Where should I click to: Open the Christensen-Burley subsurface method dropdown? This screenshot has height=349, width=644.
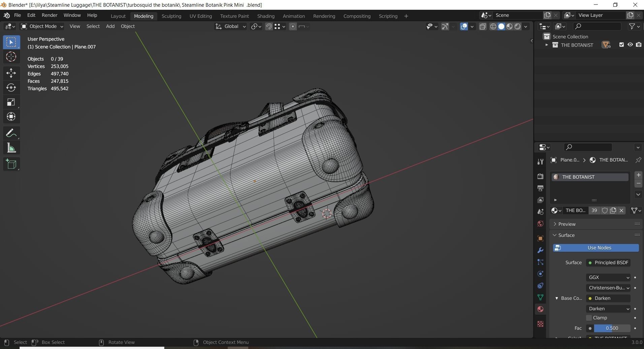tap(608, 288)
